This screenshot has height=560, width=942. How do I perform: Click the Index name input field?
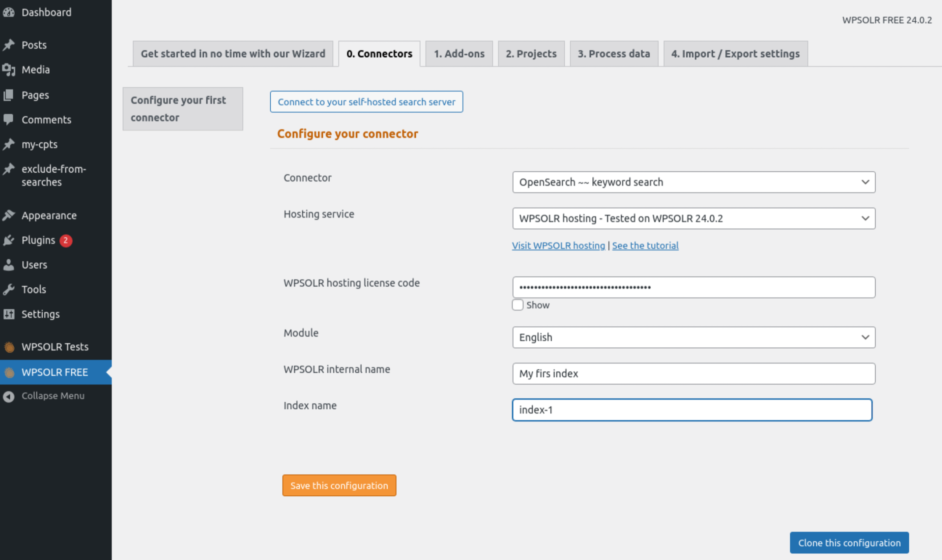pos(692,410)
